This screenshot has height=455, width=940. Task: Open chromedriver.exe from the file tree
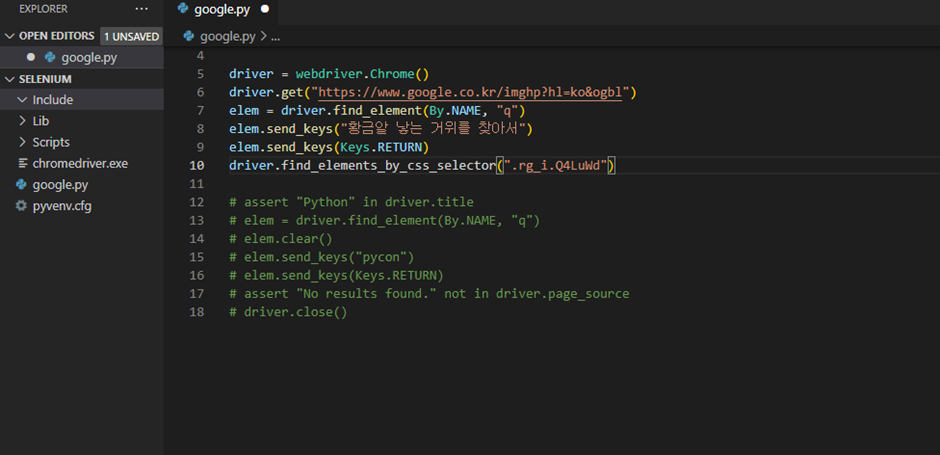[x=82, y=163]
